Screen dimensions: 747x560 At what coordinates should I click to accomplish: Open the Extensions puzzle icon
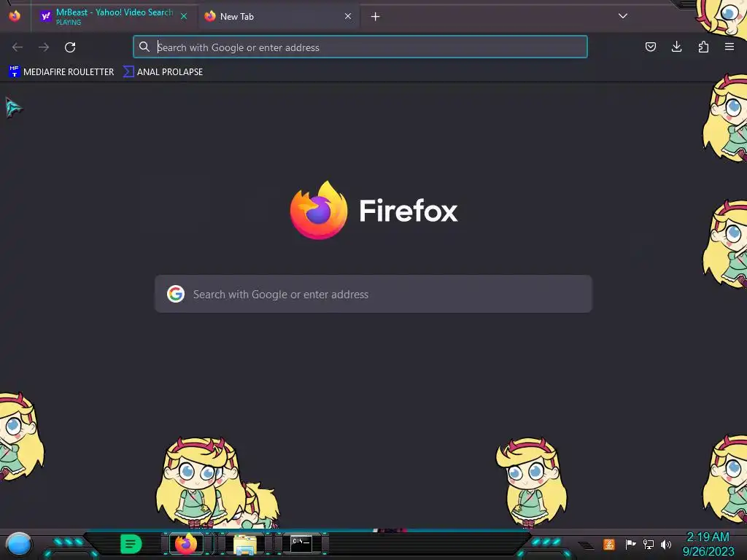pyautogui.click(x=703, y=47)
